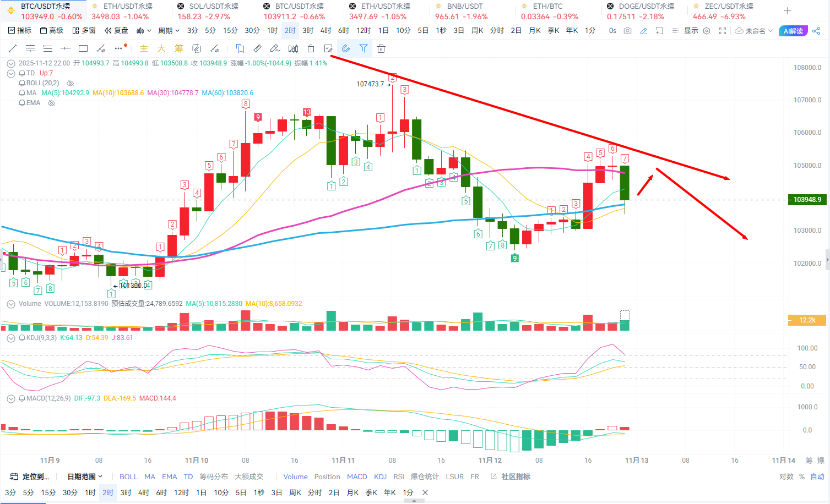Click the AI解读 button
The width and height of the screenshot is (830, 504).
pyautogui.click(x=793, y=31)
